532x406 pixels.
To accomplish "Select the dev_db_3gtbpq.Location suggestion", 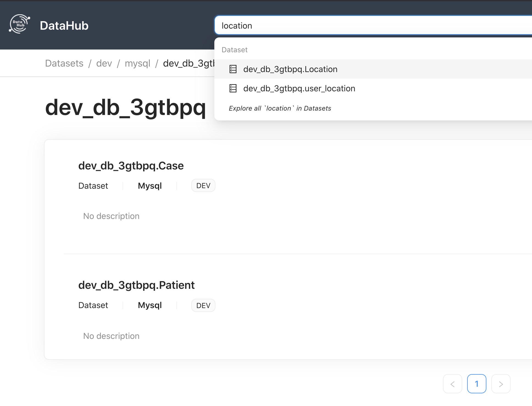I will coord(290,69).
